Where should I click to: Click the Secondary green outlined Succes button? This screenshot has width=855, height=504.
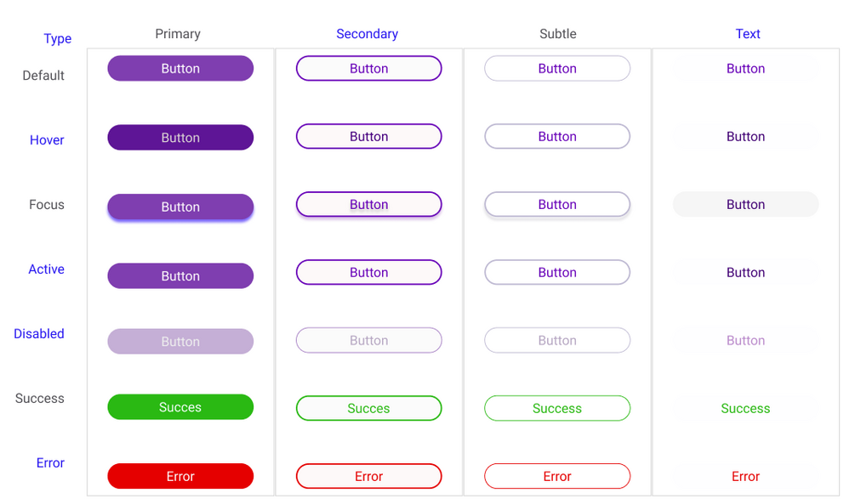(x=368, y=409)
